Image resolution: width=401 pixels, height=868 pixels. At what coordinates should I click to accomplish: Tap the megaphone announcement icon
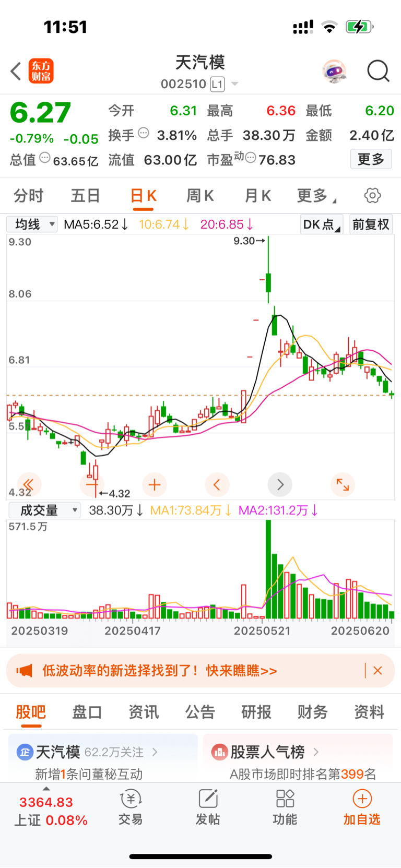click(24, 671)
